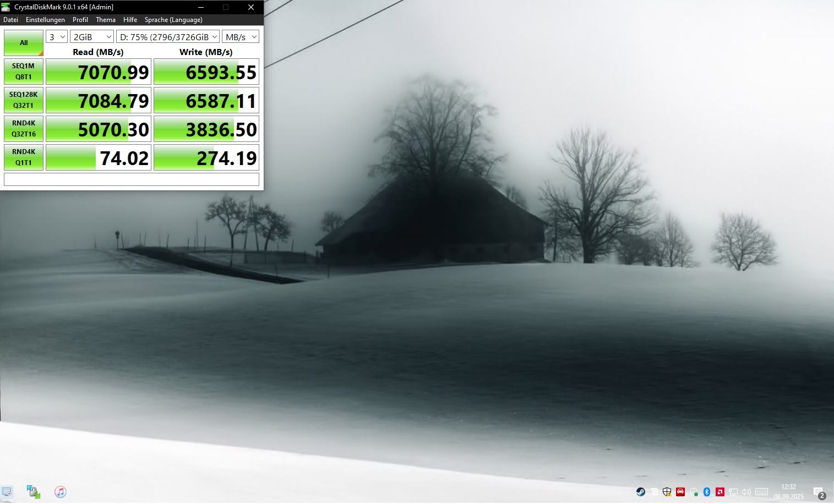Close the CrystalDiskMark window
The height and width of the screenshot is (504, 834).
251,7
